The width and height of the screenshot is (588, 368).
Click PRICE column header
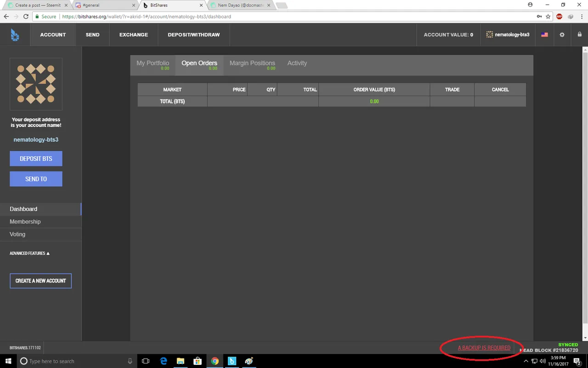tap(227, 90)
